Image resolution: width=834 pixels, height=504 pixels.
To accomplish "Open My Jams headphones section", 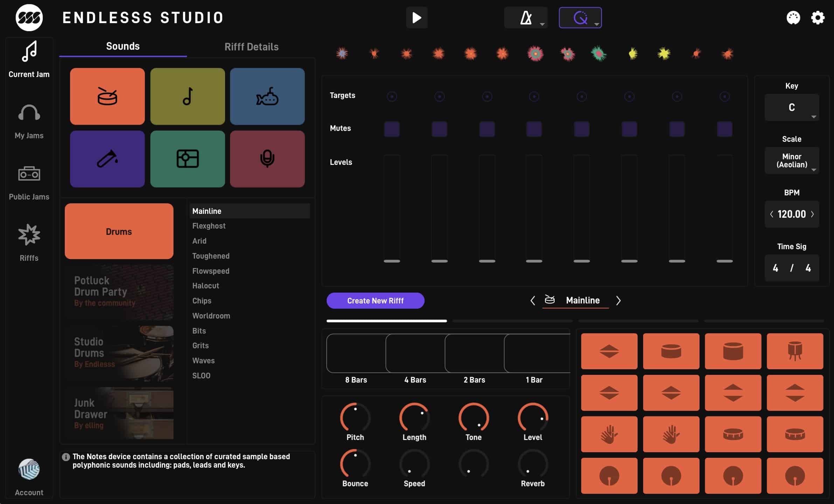I will (x=29, y=121).
